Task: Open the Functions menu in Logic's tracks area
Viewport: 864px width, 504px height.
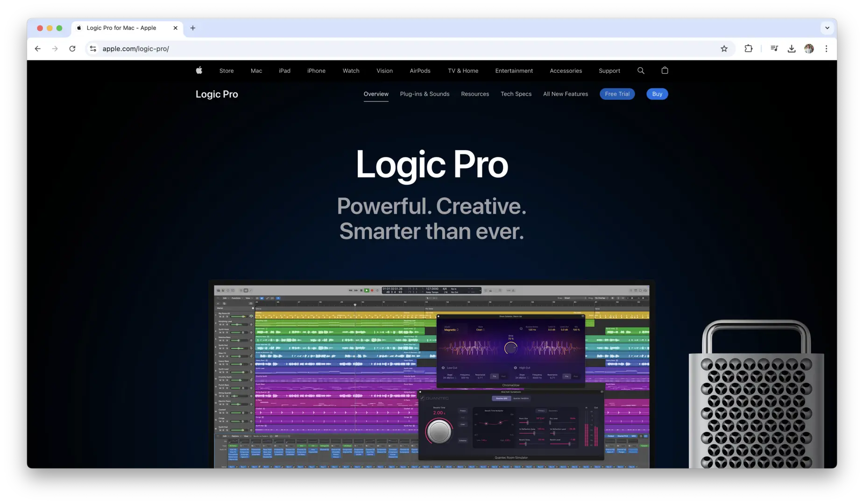Action: pyautogui.click(x=237, y=298)
